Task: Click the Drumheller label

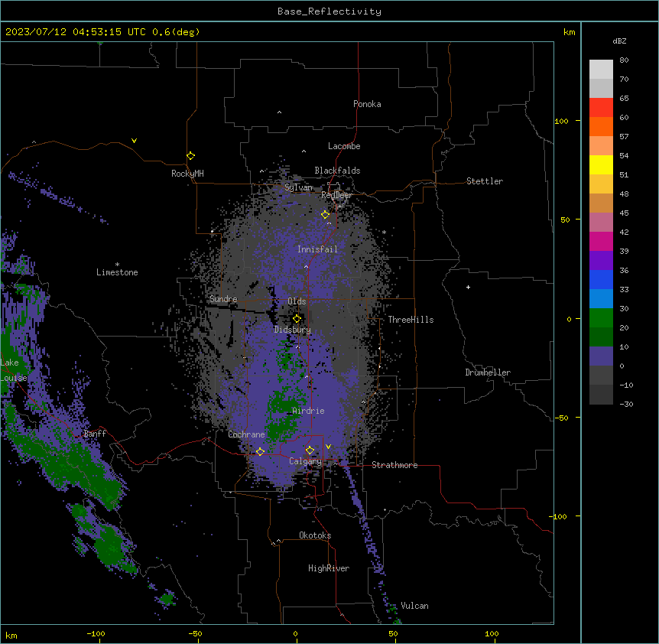Action: pyautogui.click(x=488, y=372)
